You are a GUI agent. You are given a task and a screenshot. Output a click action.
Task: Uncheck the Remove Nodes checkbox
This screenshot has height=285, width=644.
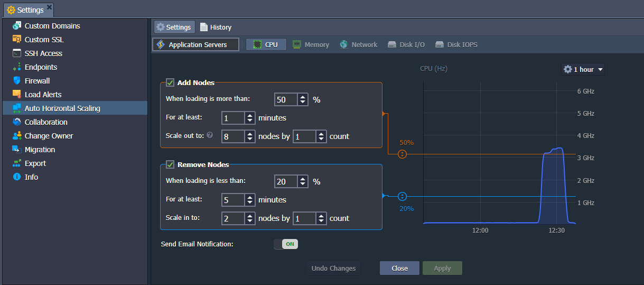coord(170,164)
